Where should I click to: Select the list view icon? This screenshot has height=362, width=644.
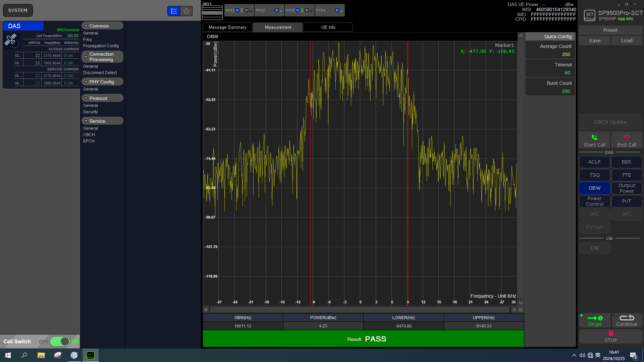pos(174,11)
